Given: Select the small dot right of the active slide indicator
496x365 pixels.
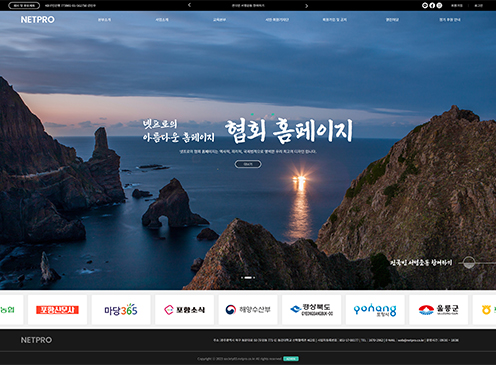Looking at the screenshot, I should [x=254, y=277].
